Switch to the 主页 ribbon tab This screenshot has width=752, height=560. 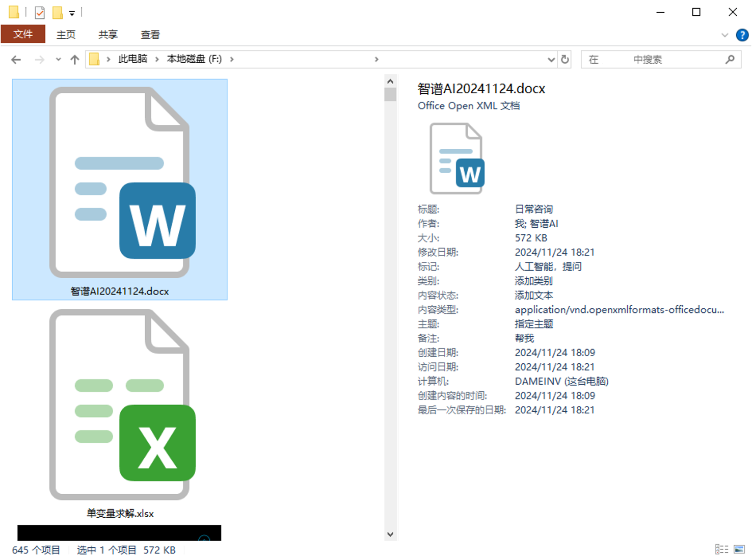tap(66, 35)
